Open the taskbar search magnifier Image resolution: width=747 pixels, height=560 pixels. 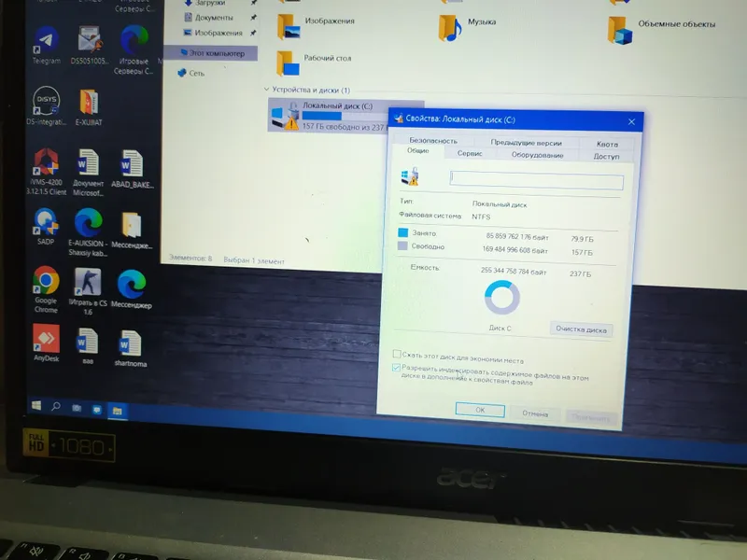click(x=56, y=406)
